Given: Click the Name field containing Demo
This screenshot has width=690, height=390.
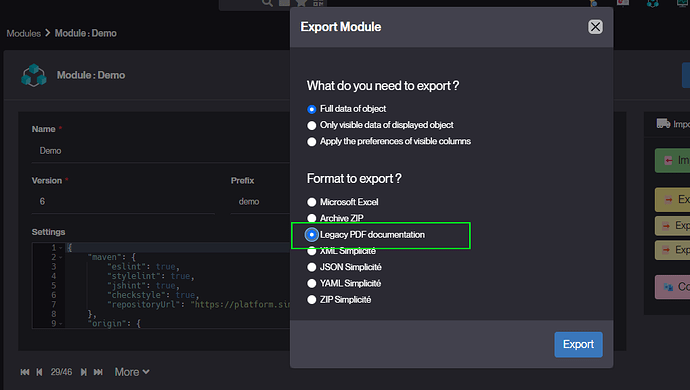Looking at the screenshot, I should [161, 151].
